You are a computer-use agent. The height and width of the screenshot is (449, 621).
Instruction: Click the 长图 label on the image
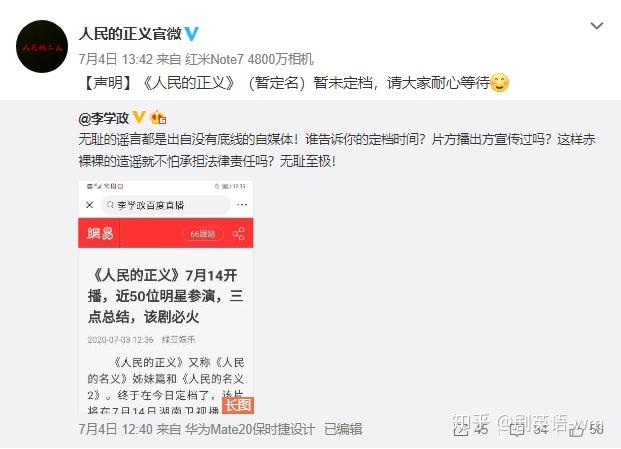coord(238,405)
